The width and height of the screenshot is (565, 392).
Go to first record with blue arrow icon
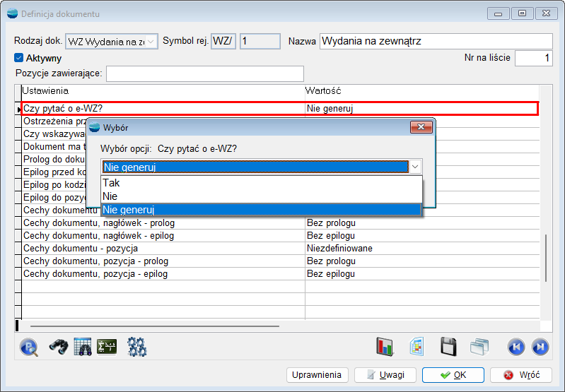coord(516,346)
